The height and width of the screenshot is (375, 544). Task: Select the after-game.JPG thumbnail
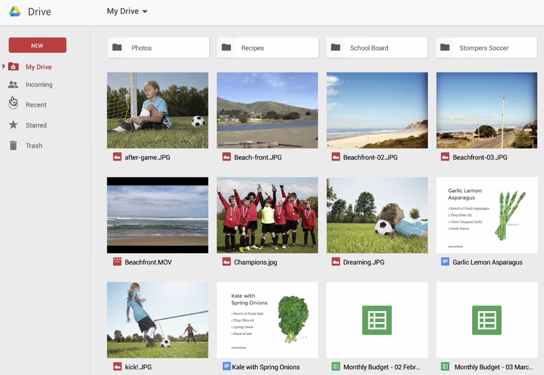click(158, 110)
